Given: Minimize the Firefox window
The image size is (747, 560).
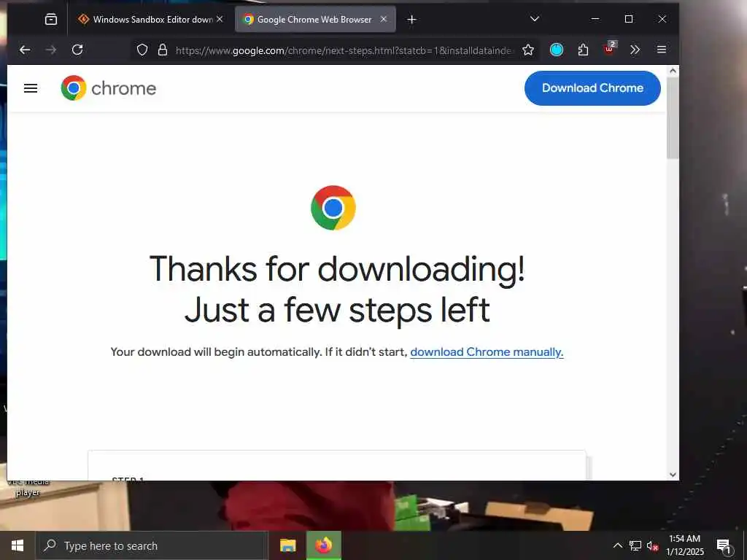Looking at the screenshot, I should click(x=595, y=19).
